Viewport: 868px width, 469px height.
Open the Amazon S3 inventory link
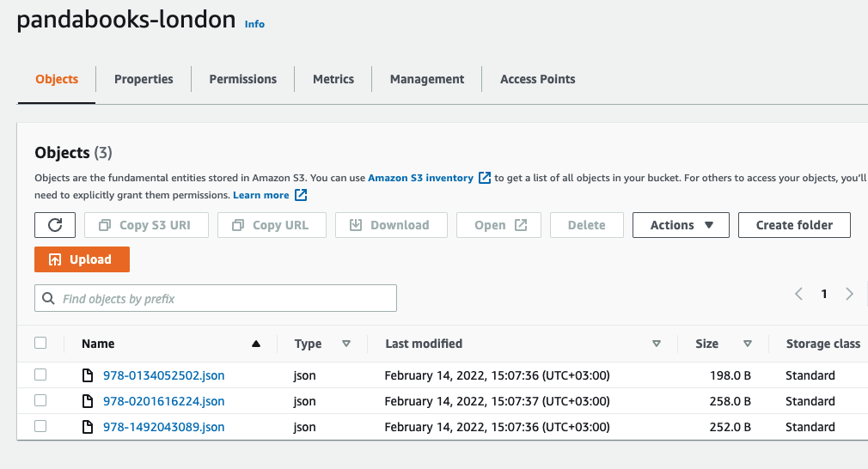click(421, 178)
